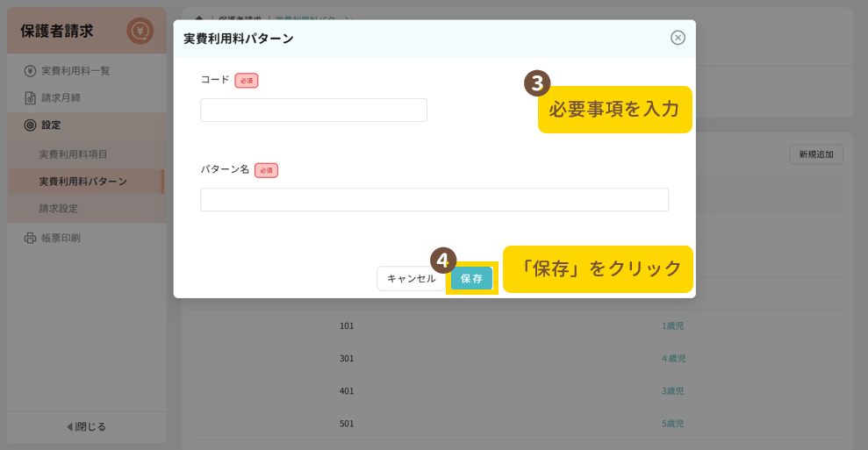Viewport: 868px width, 450px height.
Task: Open the 3歳児 pattern link
Action: point(673,391)
